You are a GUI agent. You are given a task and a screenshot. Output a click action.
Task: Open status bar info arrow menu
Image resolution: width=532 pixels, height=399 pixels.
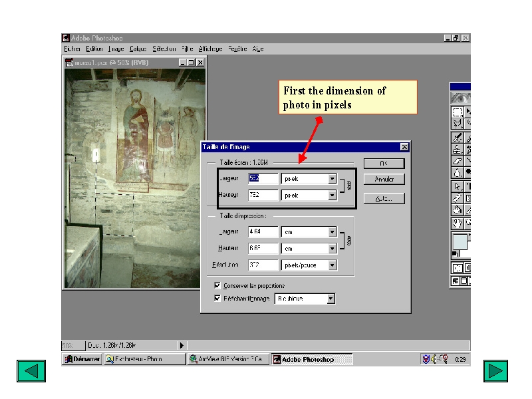point(182,345)
